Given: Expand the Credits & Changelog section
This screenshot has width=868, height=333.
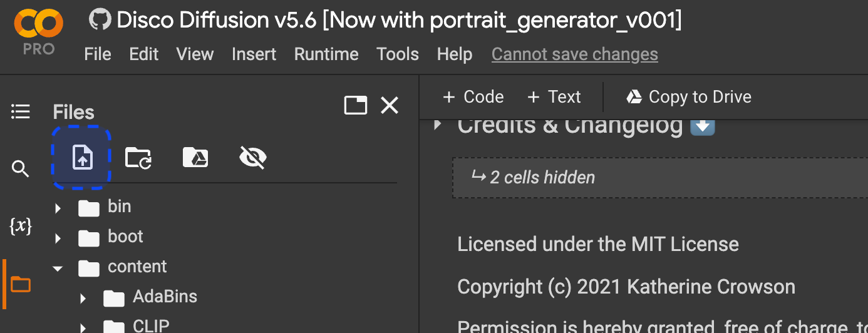Looking at the screenshot, I should (x=438, y=125).
